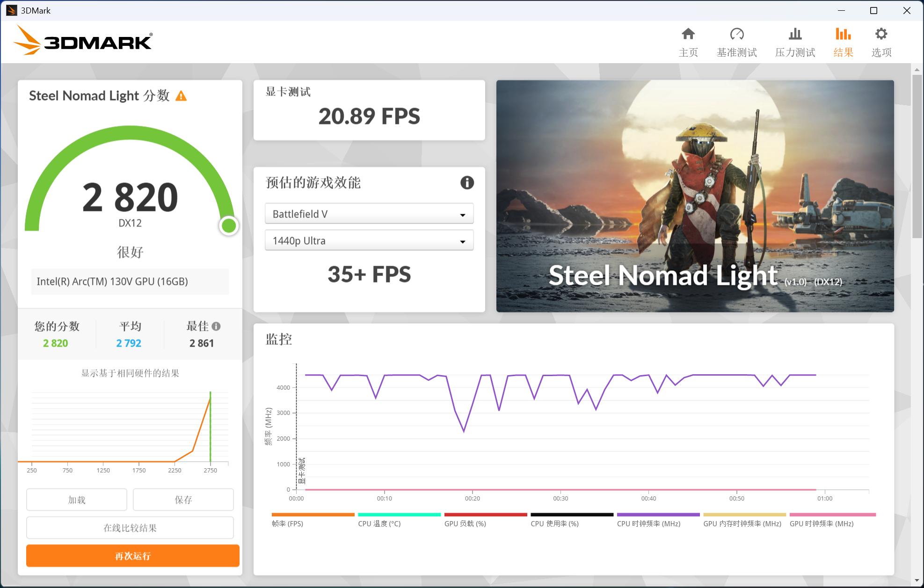The height and width of the screenshot is (588, 924).
Task: Toggle CPU clock frequency legend series
Action: (648, 523)
